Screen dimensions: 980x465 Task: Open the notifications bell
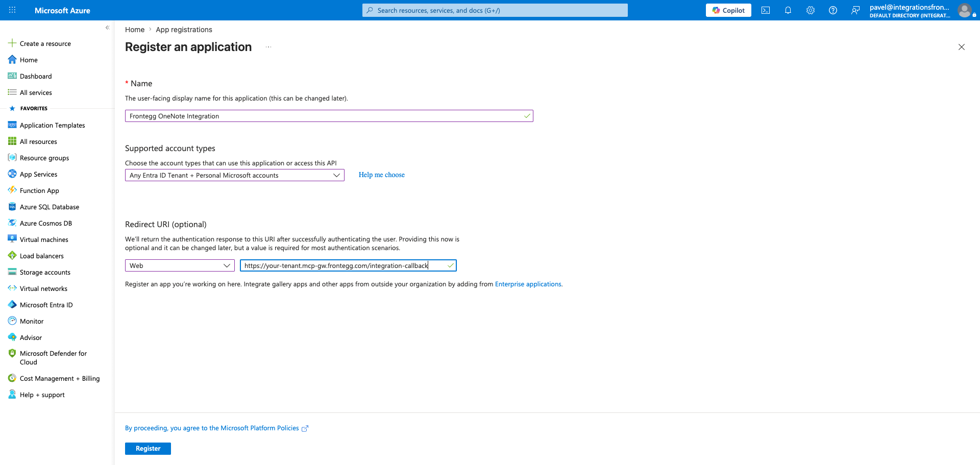[x=788, y=10]
